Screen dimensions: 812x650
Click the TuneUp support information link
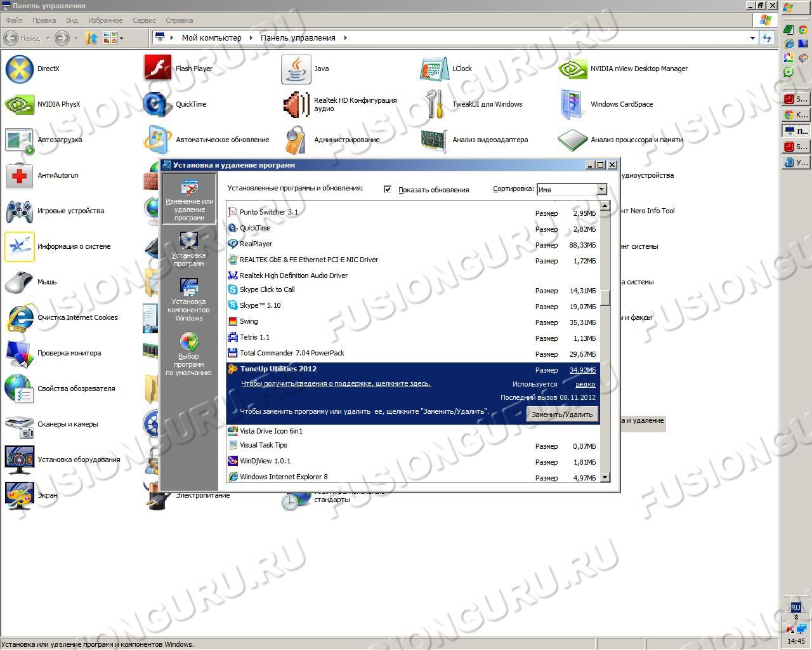coord(336,383)
